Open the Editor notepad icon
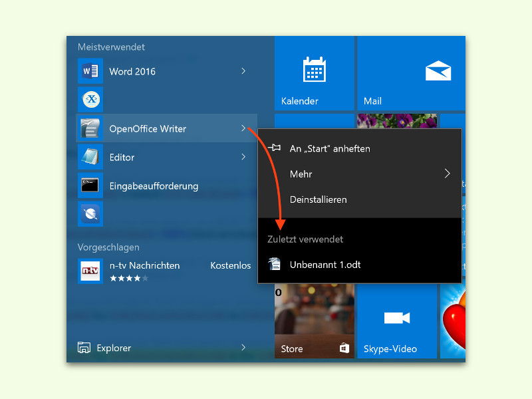The height and width of the screenshot is (399, 532). tap(90, 157)
